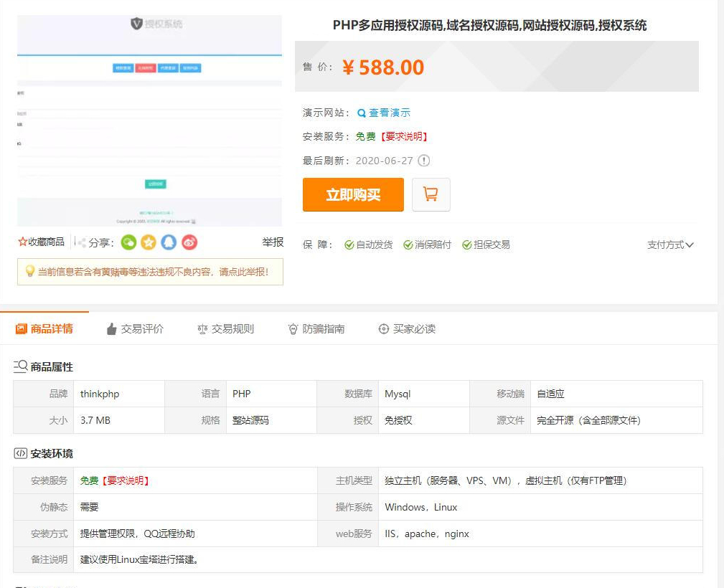Click the scales icon of 交易规则
The width and height of the screenshot is (724, 588).
point(202,329)
